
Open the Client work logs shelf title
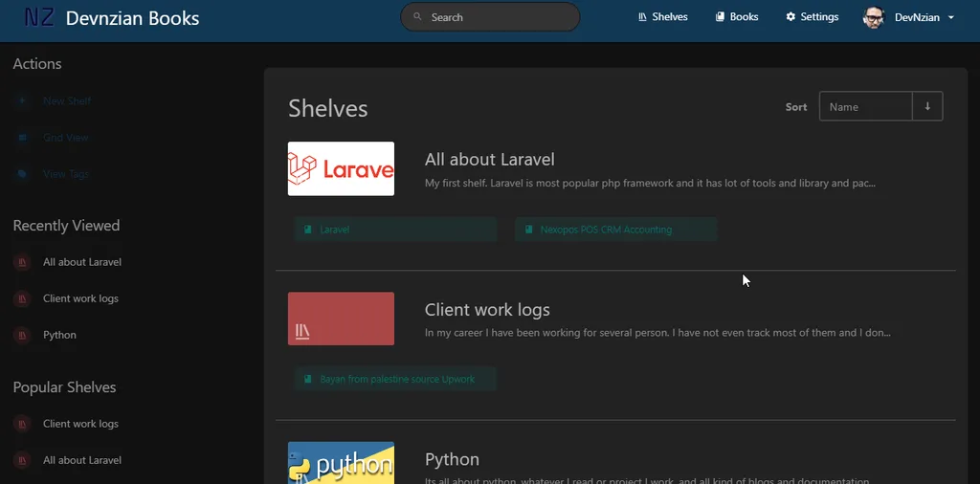click(487, 309)
